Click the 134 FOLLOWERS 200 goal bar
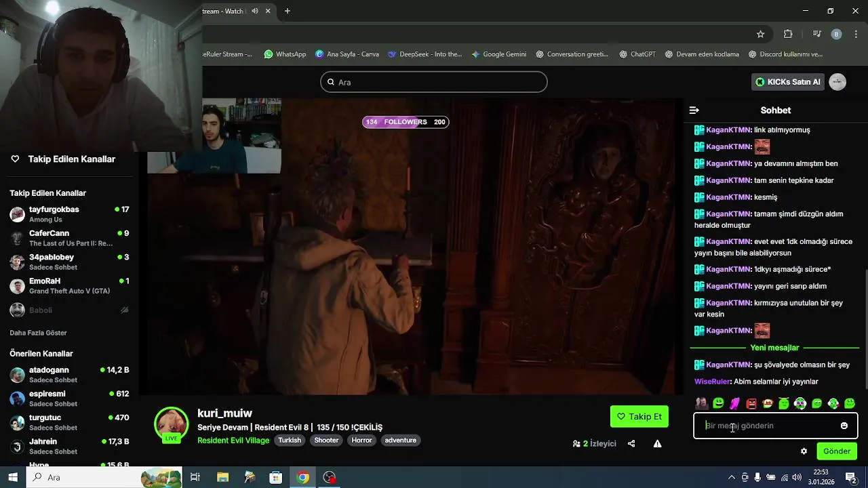This screenshot has width=868, height=488. tap(406, 122)
